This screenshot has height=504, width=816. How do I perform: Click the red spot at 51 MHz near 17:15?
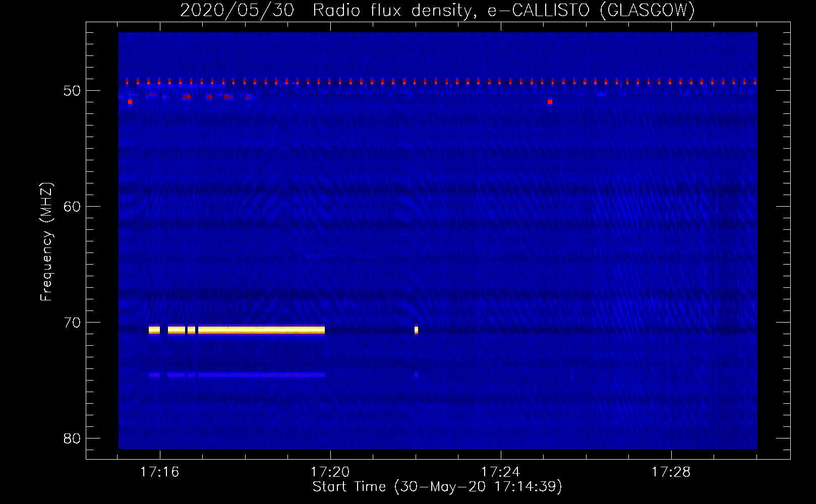coord(130,102)
